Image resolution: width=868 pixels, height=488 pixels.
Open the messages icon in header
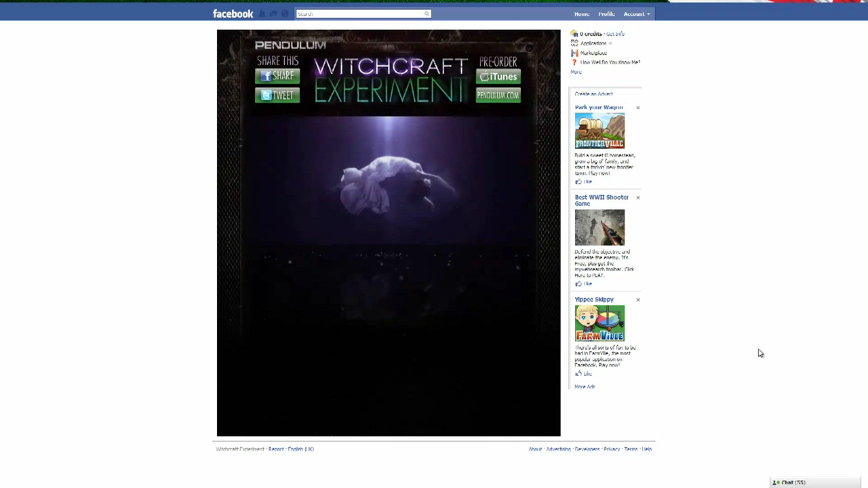click(x=273, y=14)
